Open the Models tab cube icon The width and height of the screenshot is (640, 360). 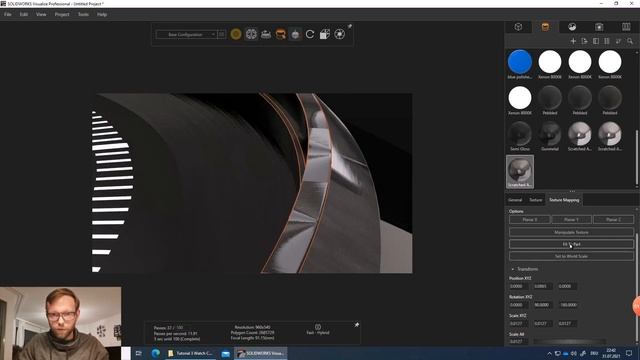[518, 27]
